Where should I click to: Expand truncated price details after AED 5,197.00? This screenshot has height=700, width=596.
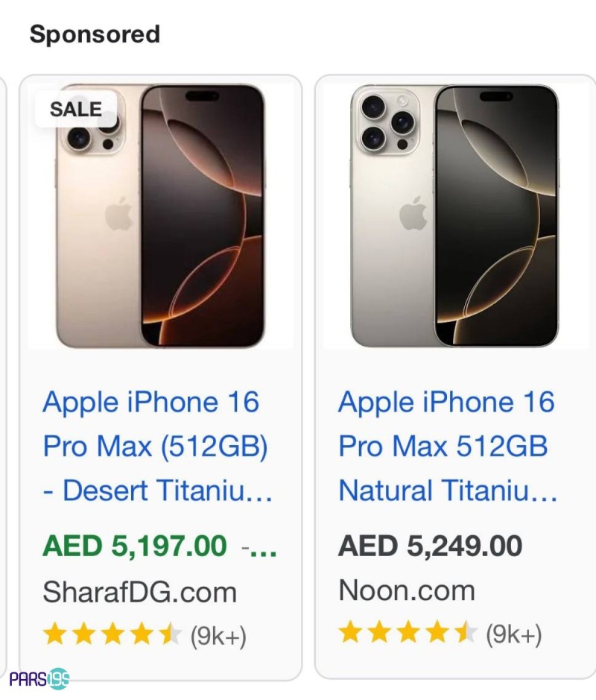pyautogui.click(x=259, y=548)
